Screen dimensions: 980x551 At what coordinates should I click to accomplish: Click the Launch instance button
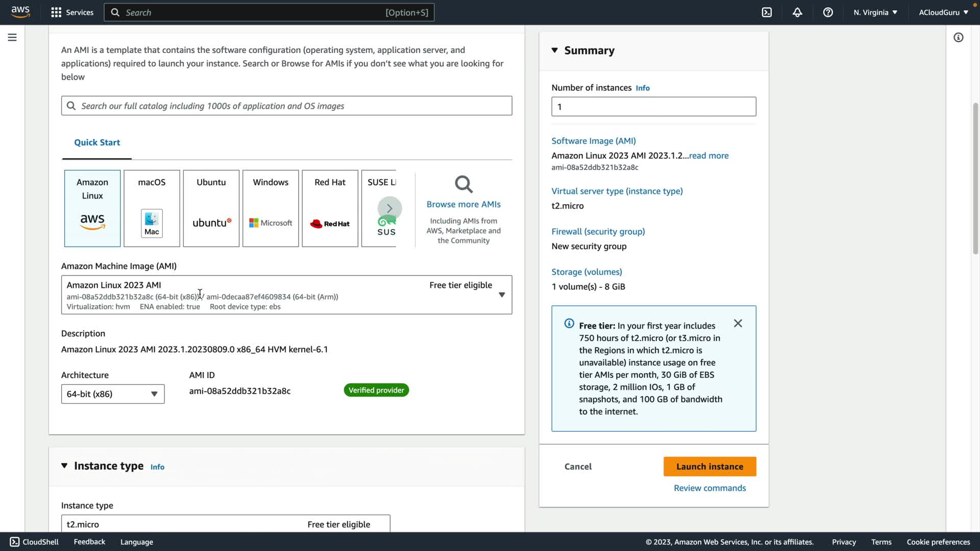(x=709, y=466)
